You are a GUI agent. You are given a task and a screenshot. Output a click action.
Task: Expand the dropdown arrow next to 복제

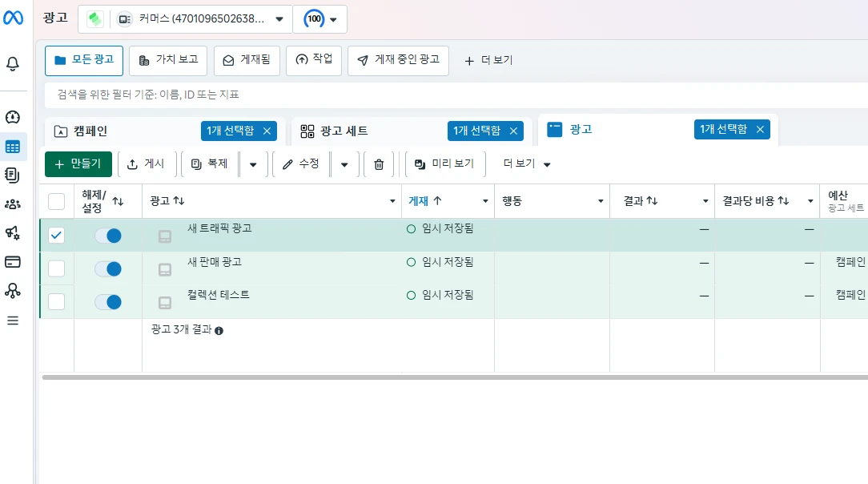pos(253,164)
